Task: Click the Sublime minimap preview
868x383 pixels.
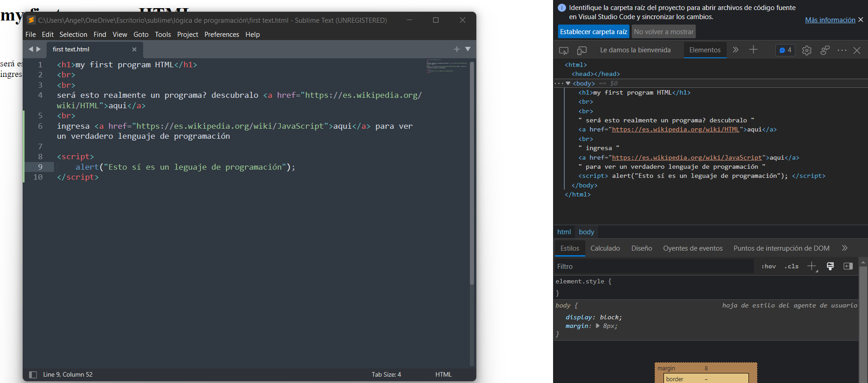Action: (447, 66)
